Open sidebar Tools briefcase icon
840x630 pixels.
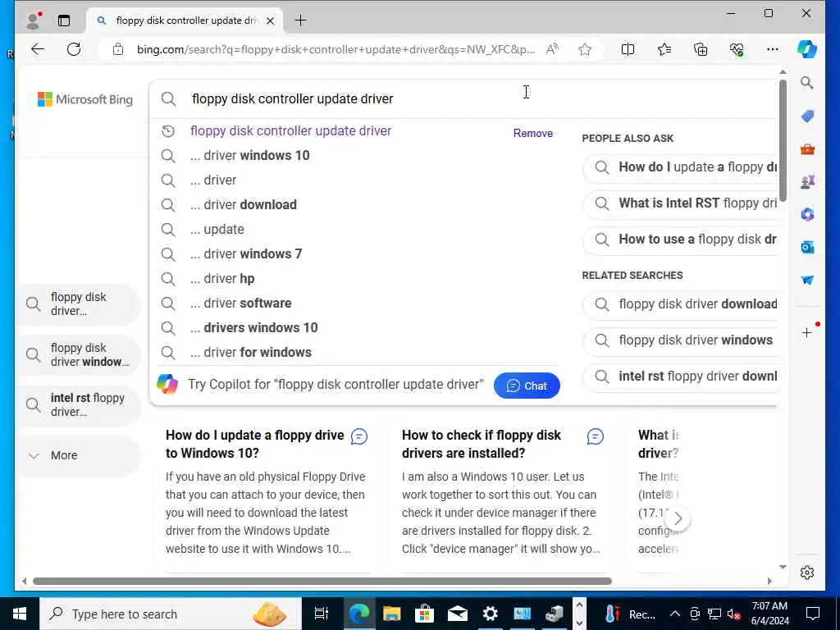(807, 149)
